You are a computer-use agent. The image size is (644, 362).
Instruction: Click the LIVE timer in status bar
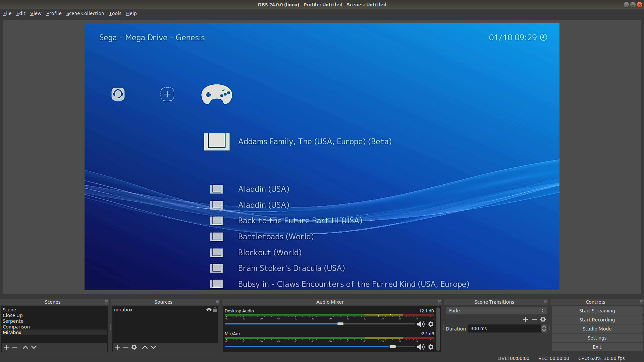click(513, 358)
